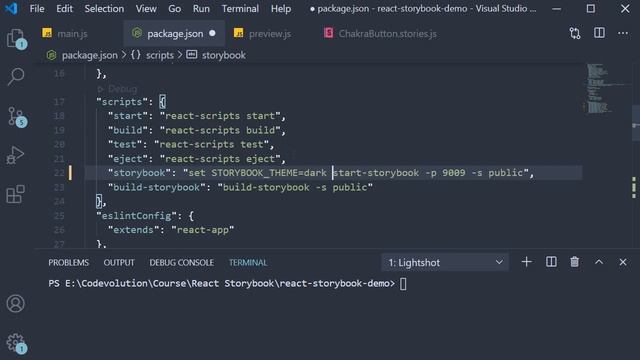Image resolution: width=640 pixels, height=360 pixels.
Task: Click the storybook breadcrumb
Action: 223,55
